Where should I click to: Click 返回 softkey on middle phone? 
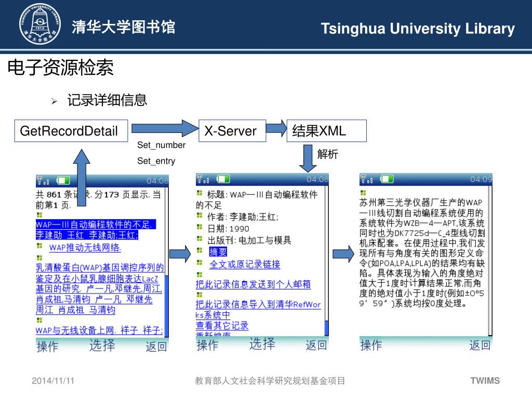point(316,345)
